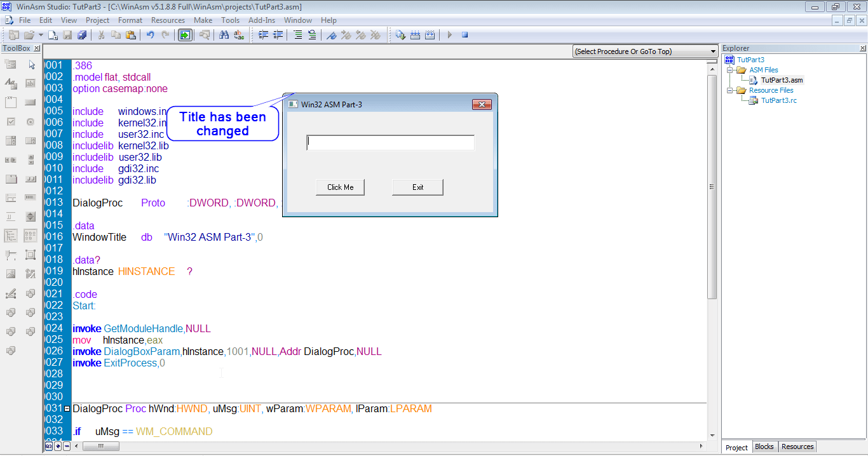The height and width of the screenshot is (456, 868).
Task: Open the Tools menu
Action: (x=231, y=20)
